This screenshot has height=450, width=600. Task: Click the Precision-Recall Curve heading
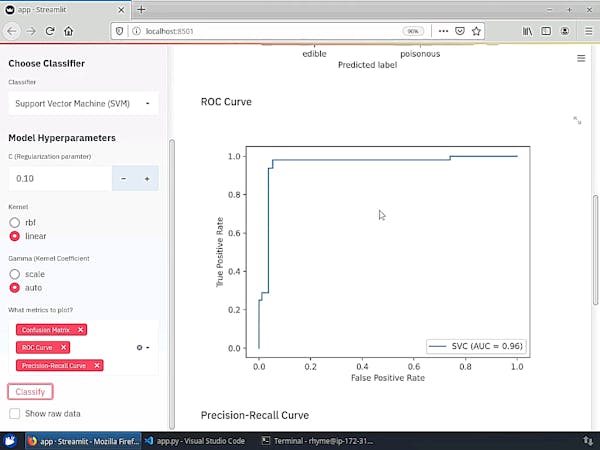pyautogui.click(x=254, y=415)
